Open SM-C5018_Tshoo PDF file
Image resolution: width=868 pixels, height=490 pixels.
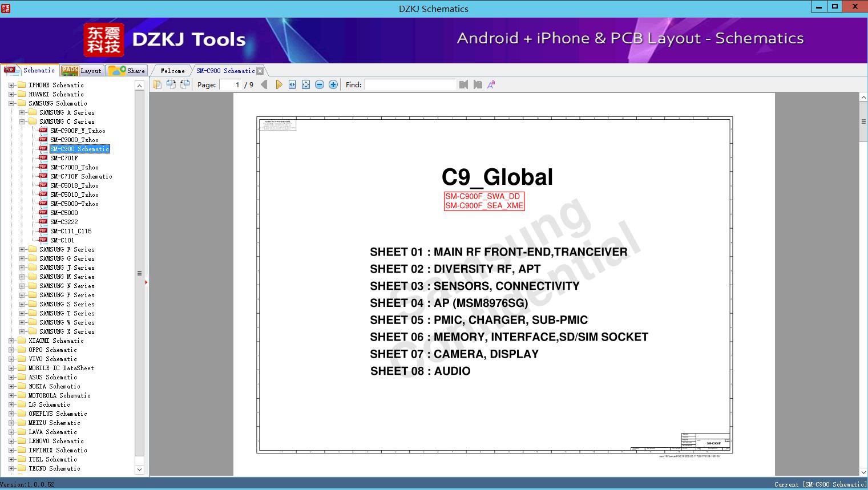coord(74,185)
